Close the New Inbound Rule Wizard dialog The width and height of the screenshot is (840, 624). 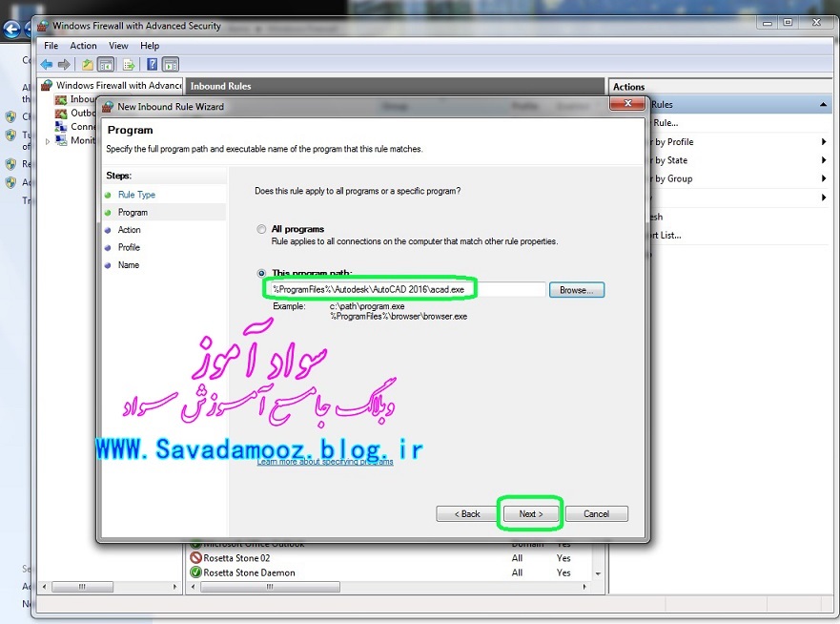click(627, 103)
